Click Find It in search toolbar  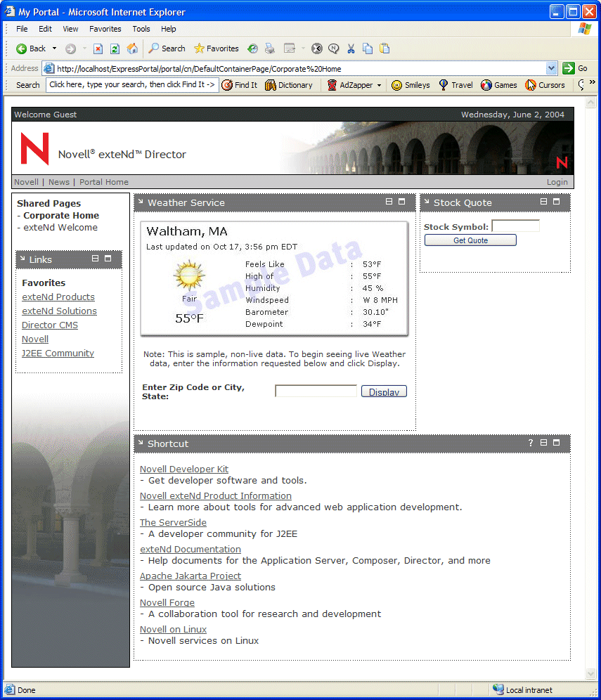[240, 85]
